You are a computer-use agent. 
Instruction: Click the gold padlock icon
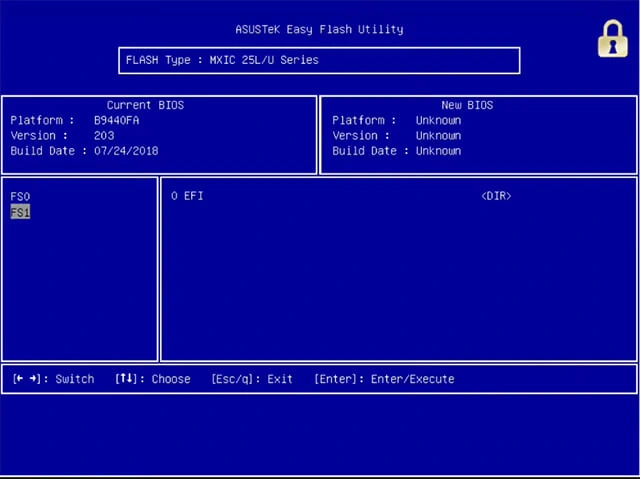click(x=613, y=39)
